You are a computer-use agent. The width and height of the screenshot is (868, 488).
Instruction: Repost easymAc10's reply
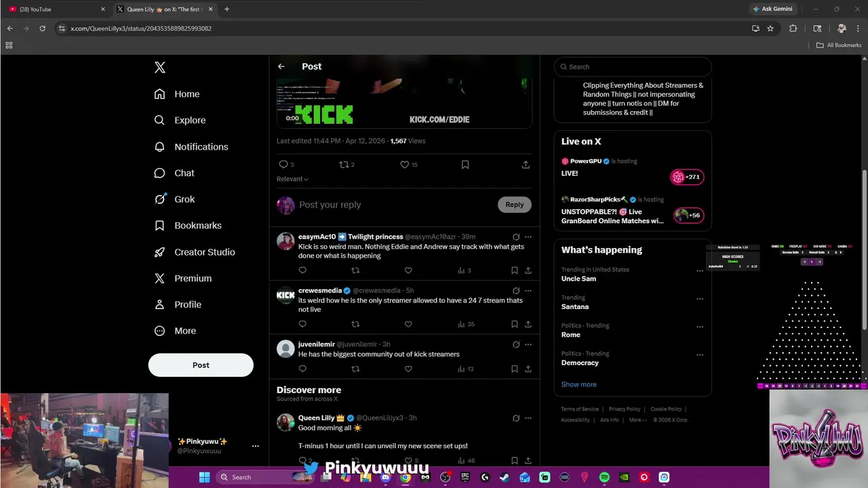point(355,270)
